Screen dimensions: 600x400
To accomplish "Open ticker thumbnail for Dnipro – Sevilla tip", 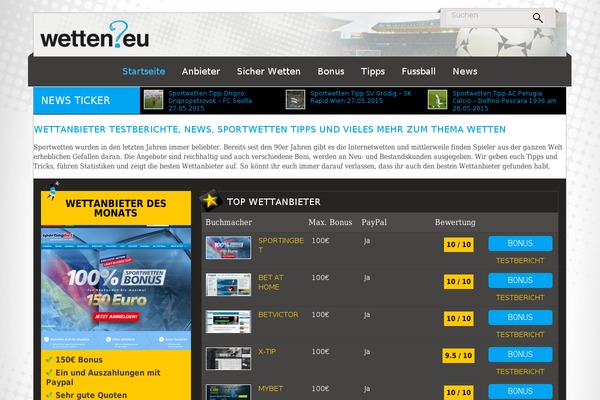I will click(153, 100).
